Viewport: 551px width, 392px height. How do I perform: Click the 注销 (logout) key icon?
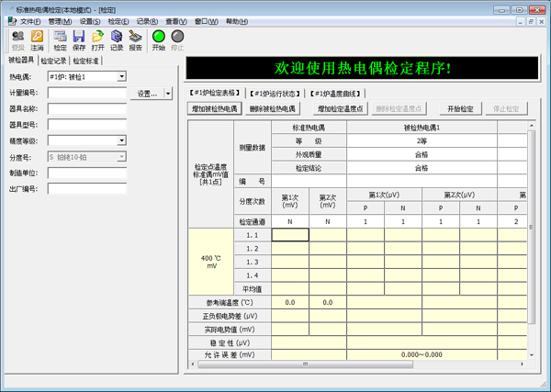pos(37,36)
